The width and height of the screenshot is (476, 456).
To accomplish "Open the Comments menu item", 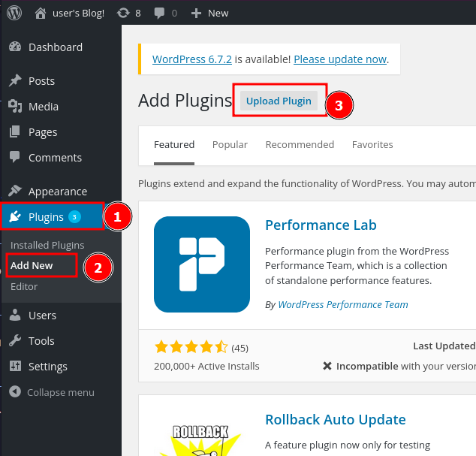I will click(55, 158).
